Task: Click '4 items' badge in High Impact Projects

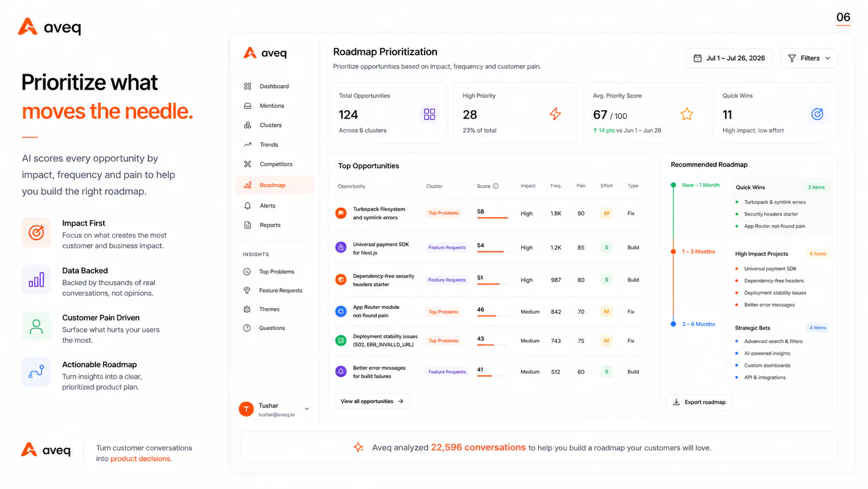Action: point(818,254)
